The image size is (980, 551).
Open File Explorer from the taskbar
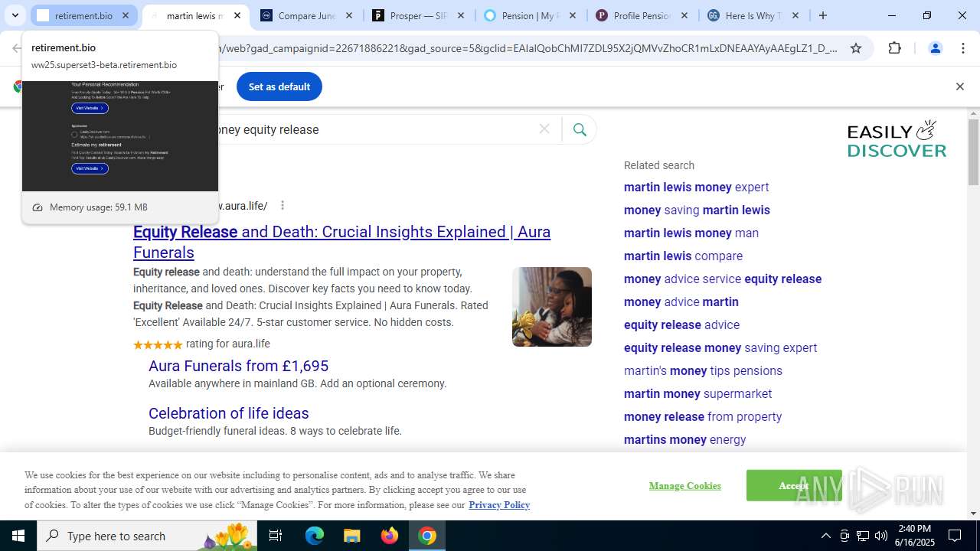tap(351, 536)
